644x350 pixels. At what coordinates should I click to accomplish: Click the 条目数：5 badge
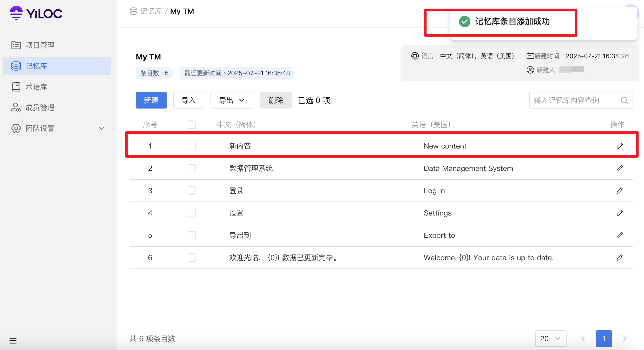click(x=154, y=73)
